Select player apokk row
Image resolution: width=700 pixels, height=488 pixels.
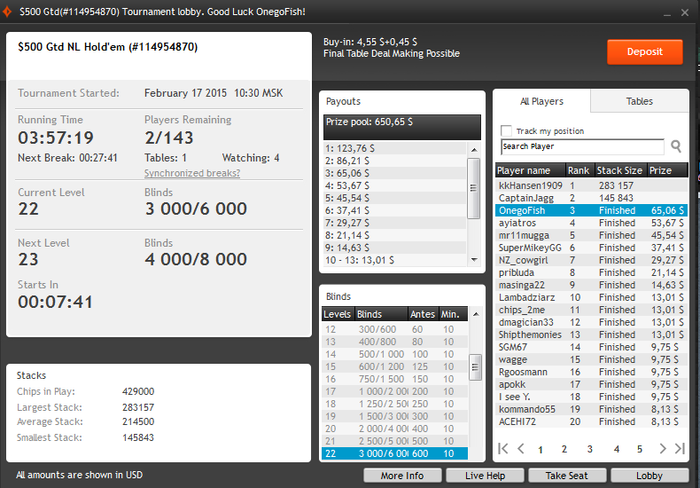(x=592, y=384)
